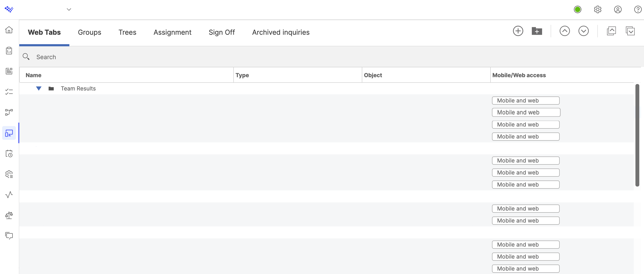This screenshot has height=274, width=644.
Task: Open the scheduled calendar icon in sidebar
Action: pyautogui.click(x=9, y=154)
